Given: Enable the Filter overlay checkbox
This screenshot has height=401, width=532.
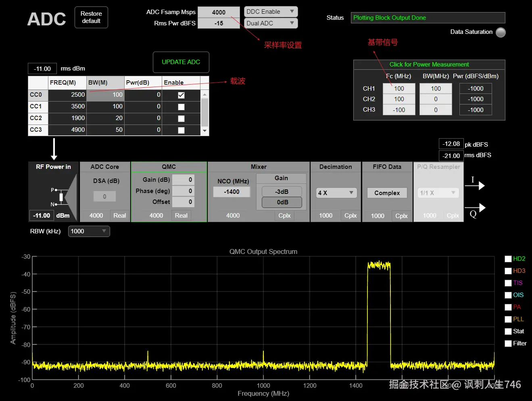Looking at the screenshot, I should click(x=508, y=343).
